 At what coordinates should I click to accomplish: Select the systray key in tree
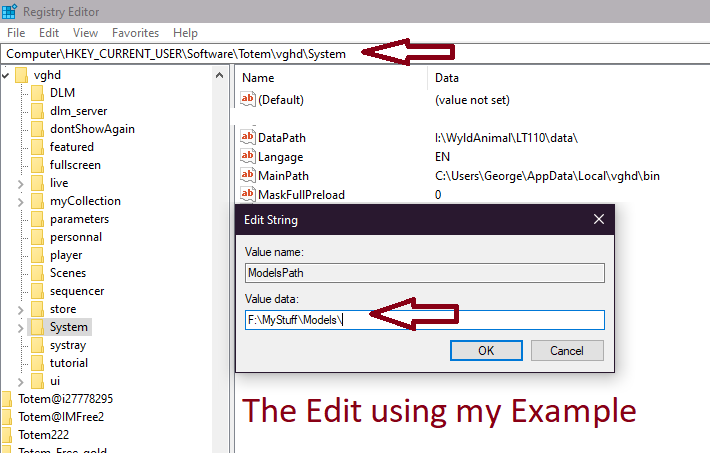tap(68, 345)
